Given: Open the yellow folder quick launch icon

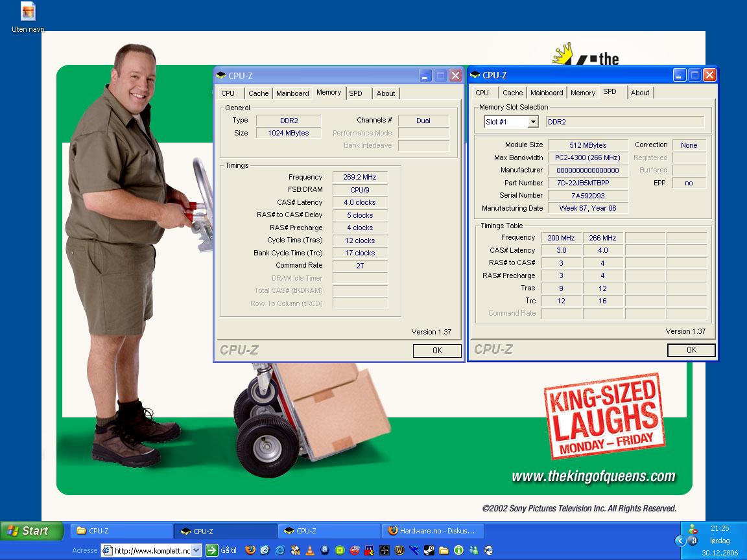Looking at the screenshot, I should point(444,550).
